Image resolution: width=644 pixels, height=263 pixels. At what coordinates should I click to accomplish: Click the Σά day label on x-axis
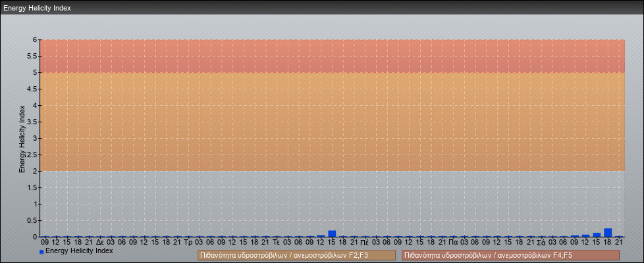pyautogui.click(x=542, y=242)
